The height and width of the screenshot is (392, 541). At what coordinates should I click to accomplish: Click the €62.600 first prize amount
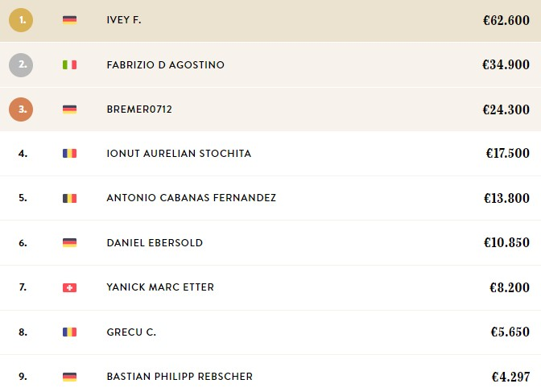point(505,20)
